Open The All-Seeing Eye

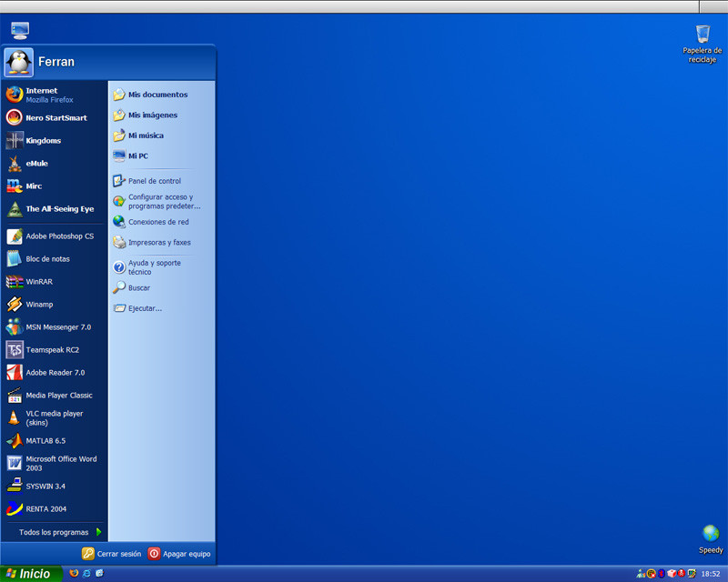[54, 208]
